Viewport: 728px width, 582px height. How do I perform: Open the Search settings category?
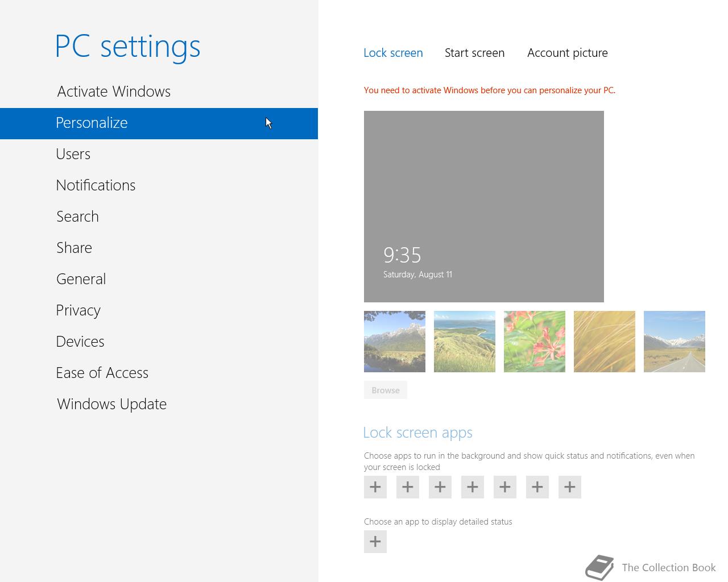tap(159, 217)
